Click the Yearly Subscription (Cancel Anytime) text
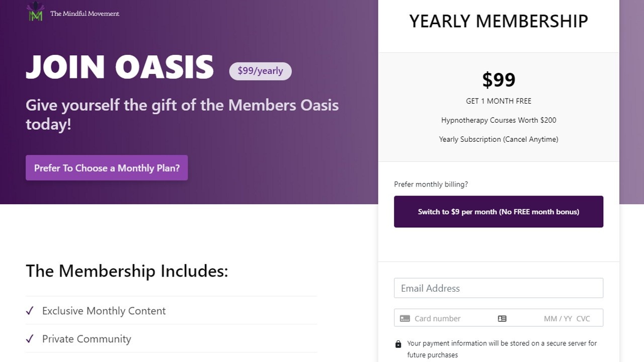 (498, 139)
